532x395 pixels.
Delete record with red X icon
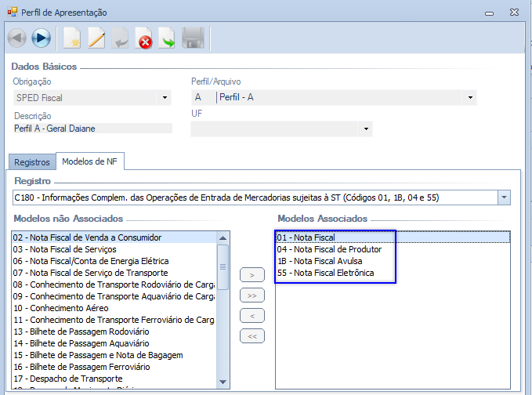[144, 38]
